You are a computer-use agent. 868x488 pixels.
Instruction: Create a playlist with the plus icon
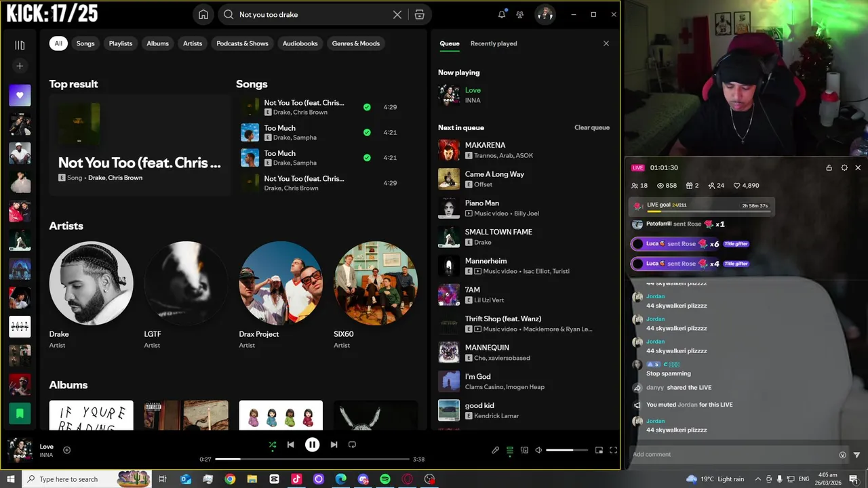tap(20, 66)
